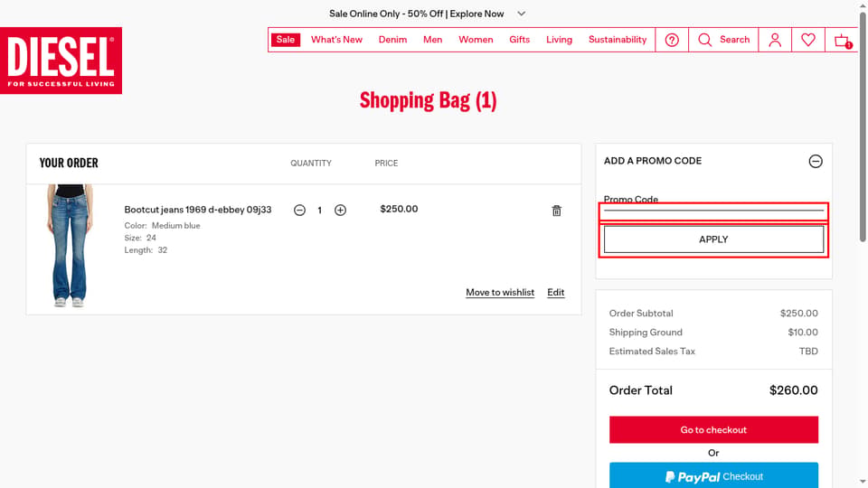Click Go to checkout button

(713, 430)
